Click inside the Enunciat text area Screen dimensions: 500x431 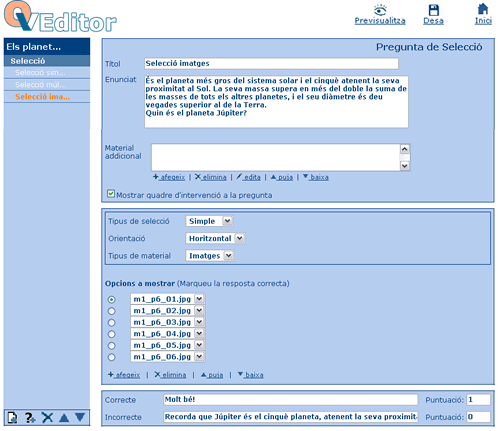pyautogui.click(x=276, y=102)
